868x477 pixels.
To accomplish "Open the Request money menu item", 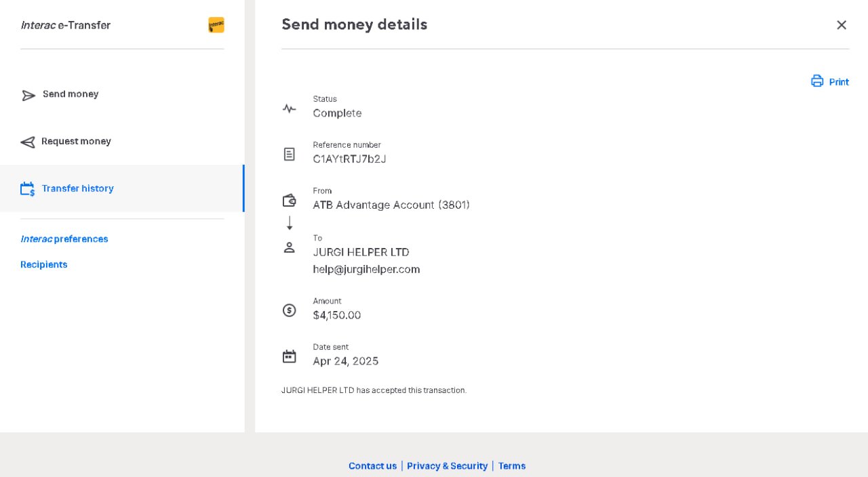I will point(76,142).
